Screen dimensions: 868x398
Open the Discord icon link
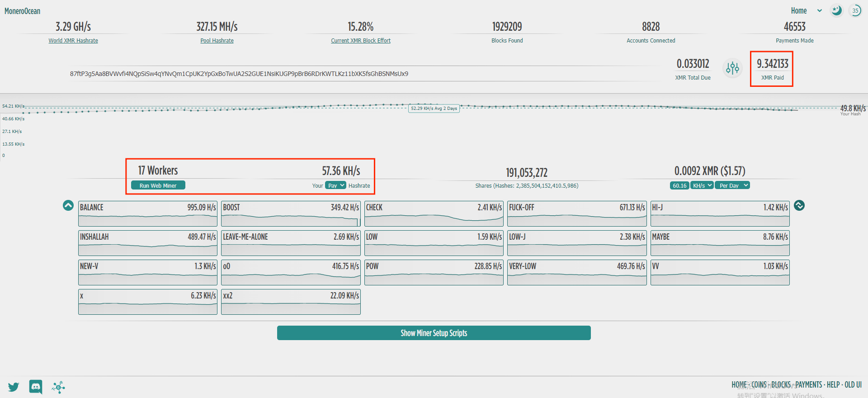tap(36, 387)
